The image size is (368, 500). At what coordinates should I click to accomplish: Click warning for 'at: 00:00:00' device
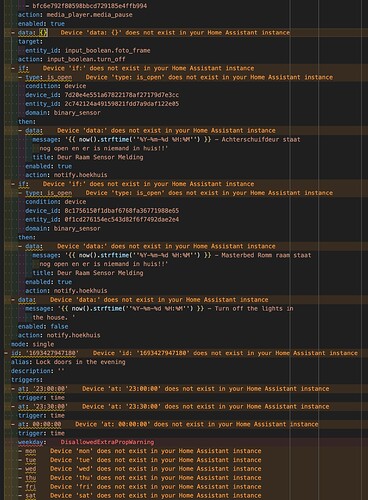pos(197,424)
